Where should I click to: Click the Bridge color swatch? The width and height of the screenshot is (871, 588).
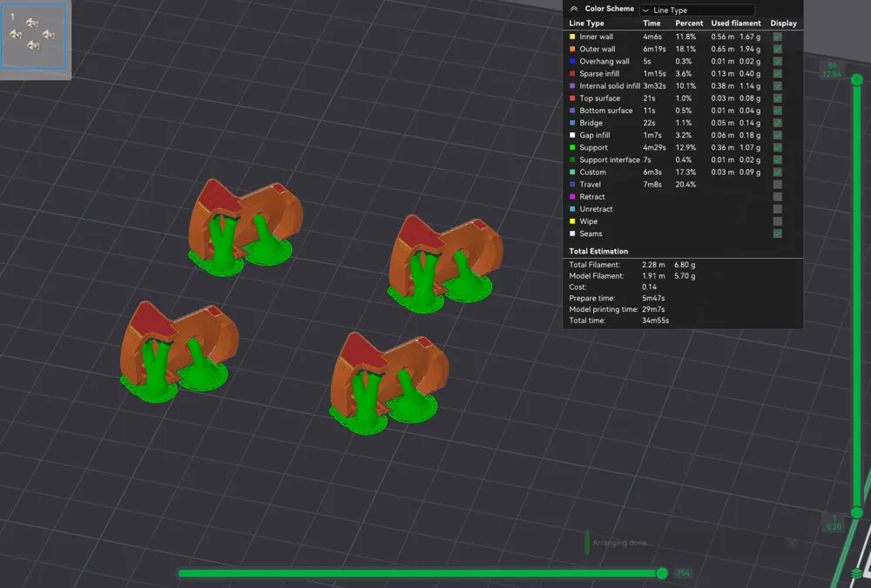point(572,123)
